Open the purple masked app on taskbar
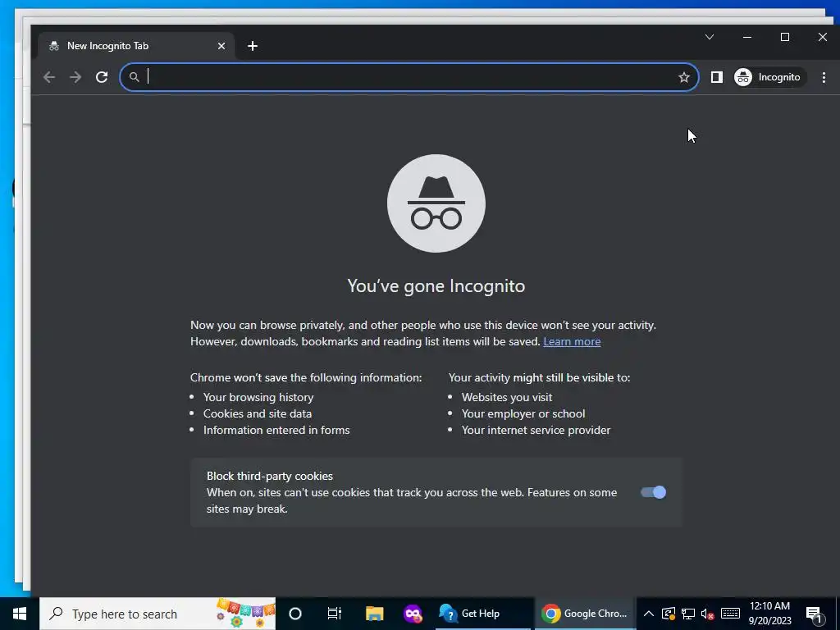 click(x=413, y=614)
